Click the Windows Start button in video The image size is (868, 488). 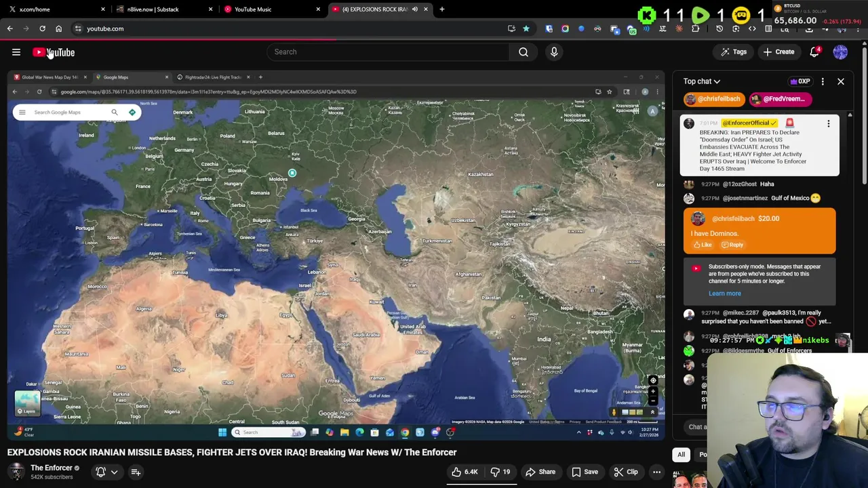pos(222,432)
